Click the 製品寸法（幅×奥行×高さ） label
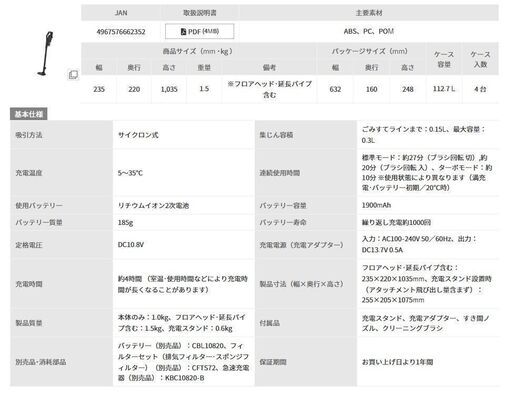The image size is (512, 394). coord(301,284)
